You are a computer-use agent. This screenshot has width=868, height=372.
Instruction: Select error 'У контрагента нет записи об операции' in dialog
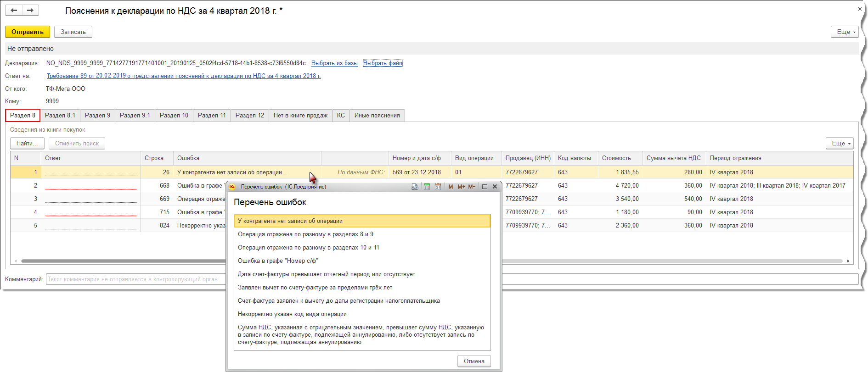click(362, 221)
